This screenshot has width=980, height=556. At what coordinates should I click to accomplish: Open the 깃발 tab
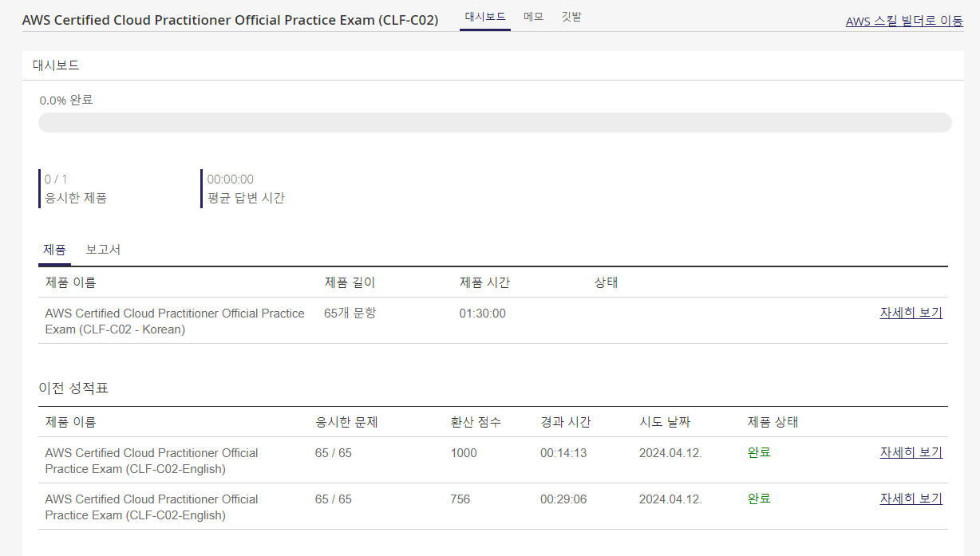(571, 17)
